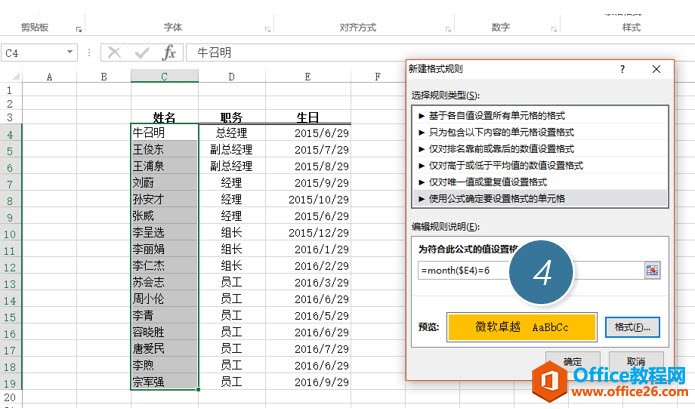Click the 姓名 header cell
Screen dimensions: 695x409
point(164,117)
